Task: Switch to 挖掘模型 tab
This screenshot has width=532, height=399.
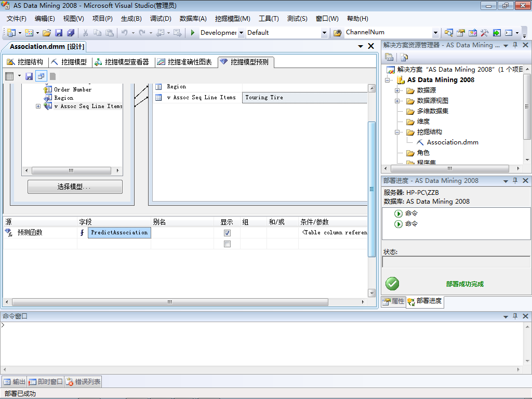Action: (x=69, y=62)
